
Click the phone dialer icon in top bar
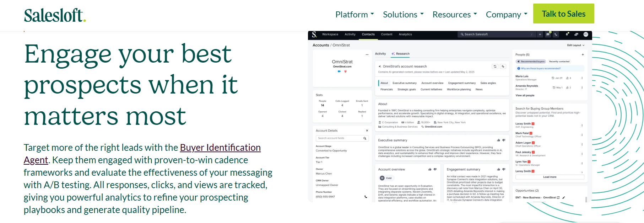[x=556, y=34]
